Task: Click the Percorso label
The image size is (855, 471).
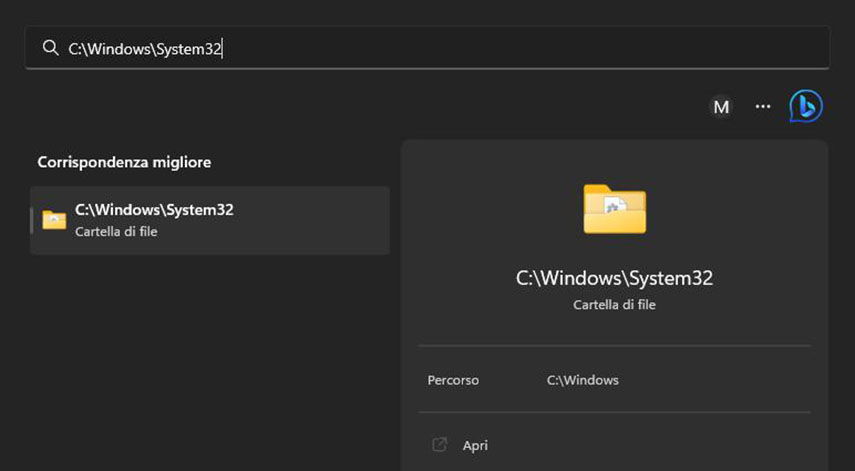Action: pos(453,380)
